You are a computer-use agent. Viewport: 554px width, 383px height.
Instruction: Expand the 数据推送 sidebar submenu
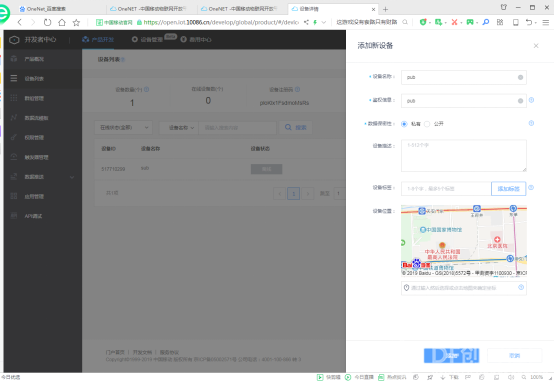(72, 177)
